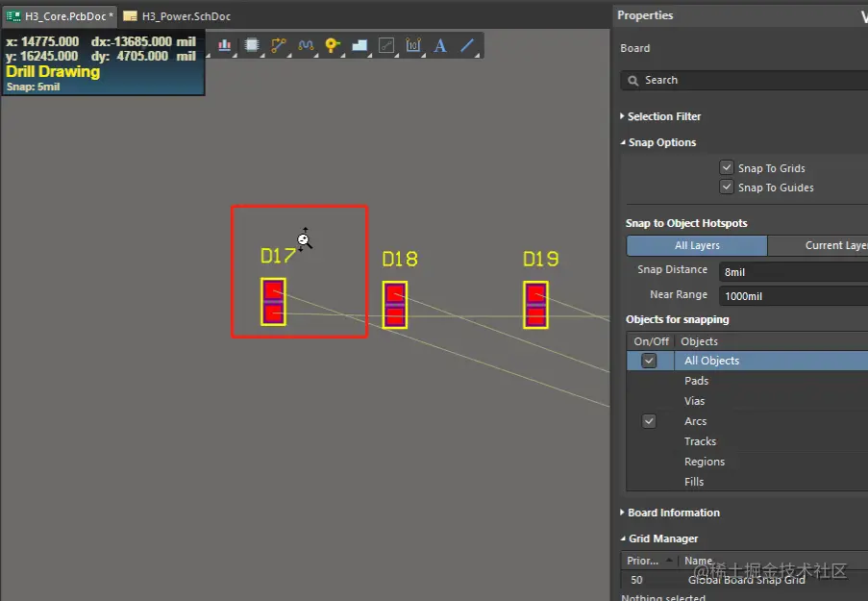Select the D17 component footprint

273,301
